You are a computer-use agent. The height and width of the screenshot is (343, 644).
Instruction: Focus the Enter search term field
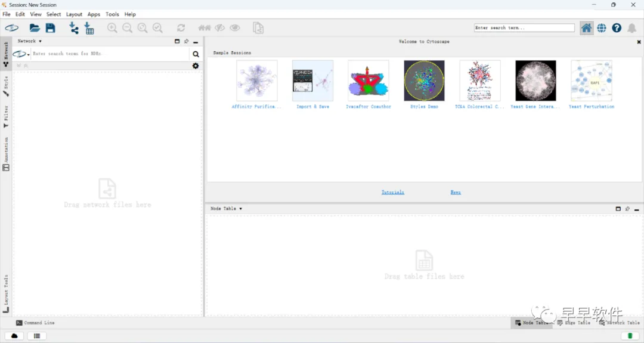coord(524,28)
